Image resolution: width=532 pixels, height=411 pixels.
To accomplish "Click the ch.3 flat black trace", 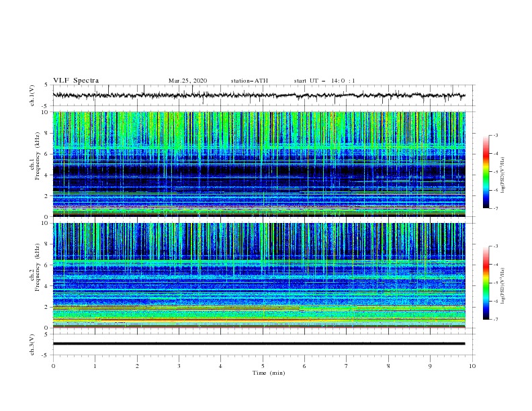I will (259, 344).
